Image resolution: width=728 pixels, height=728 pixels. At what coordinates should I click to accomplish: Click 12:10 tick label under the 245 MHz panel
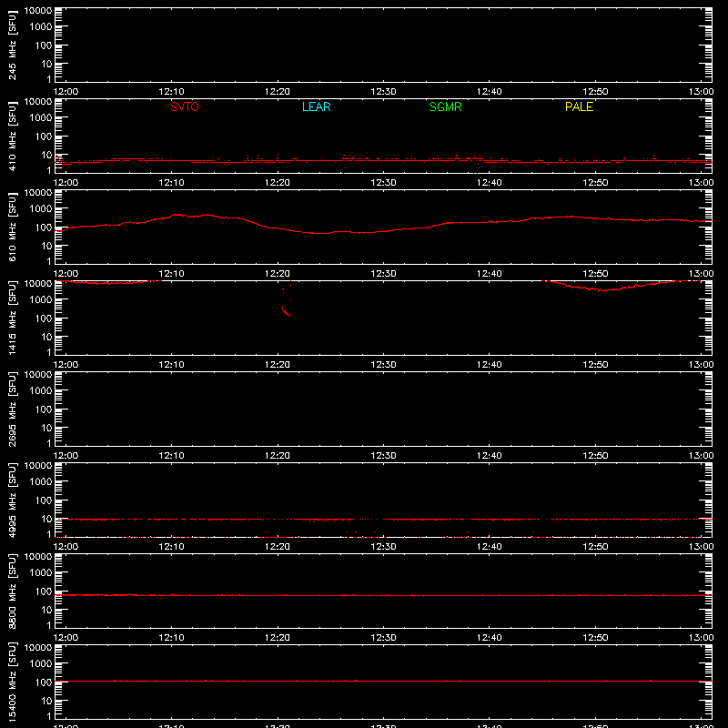(x=171, y=92)
